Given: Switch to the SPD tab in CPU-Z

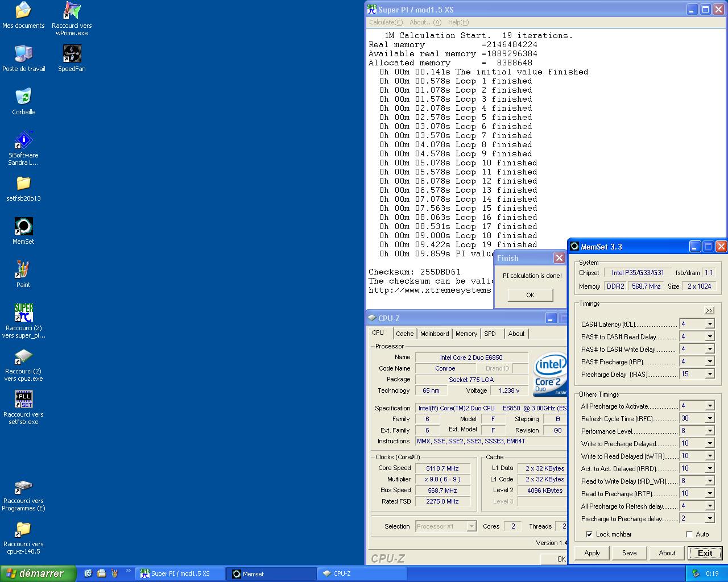Looking at the screenshot, I should click(490, 334).
